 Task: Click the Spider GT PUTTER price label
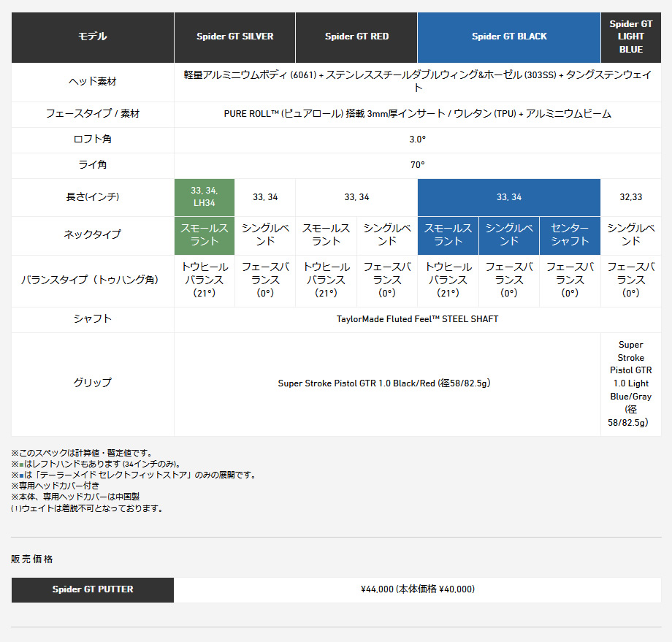pyautogui.click(x=93, y=590)
